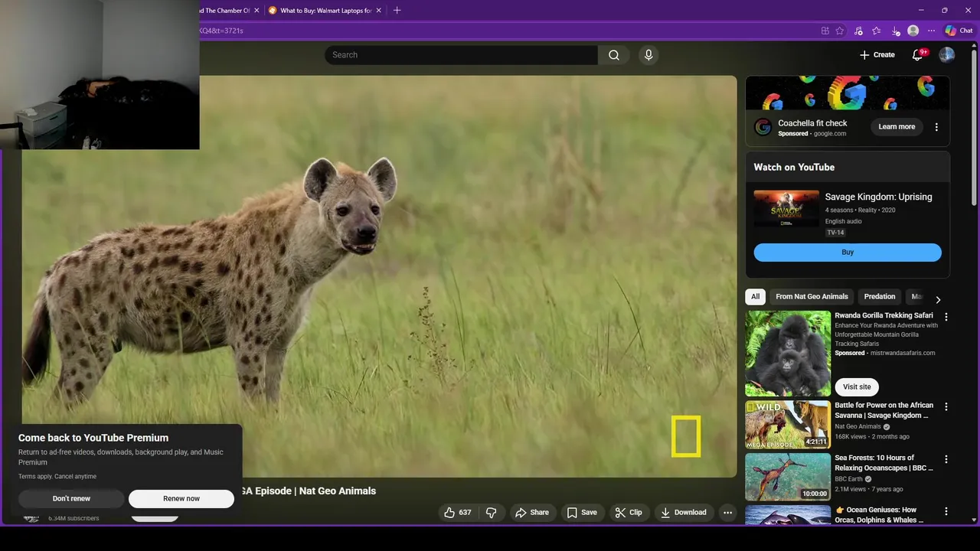Click the browser apps icon in address bar
This screenshot has height=551, width=980.
click(x=825, y=31)
